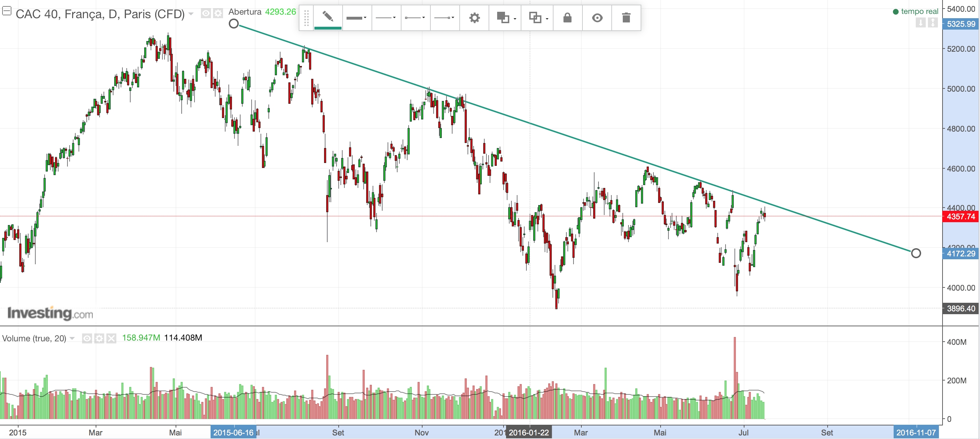Open the Volume indicator settings gear
The height and width of the screenshot is (439, 980).
[99, 338]
